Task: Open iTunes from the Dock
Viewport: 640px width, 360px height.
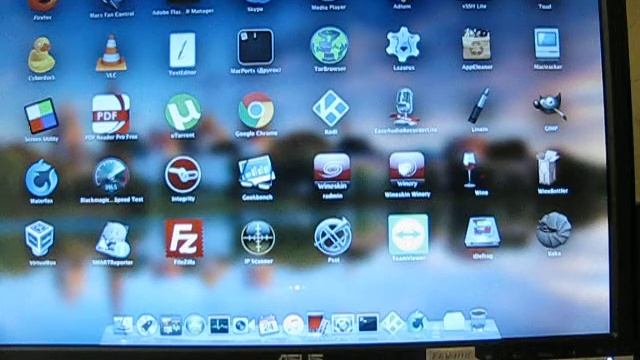Action: point(293,324)
